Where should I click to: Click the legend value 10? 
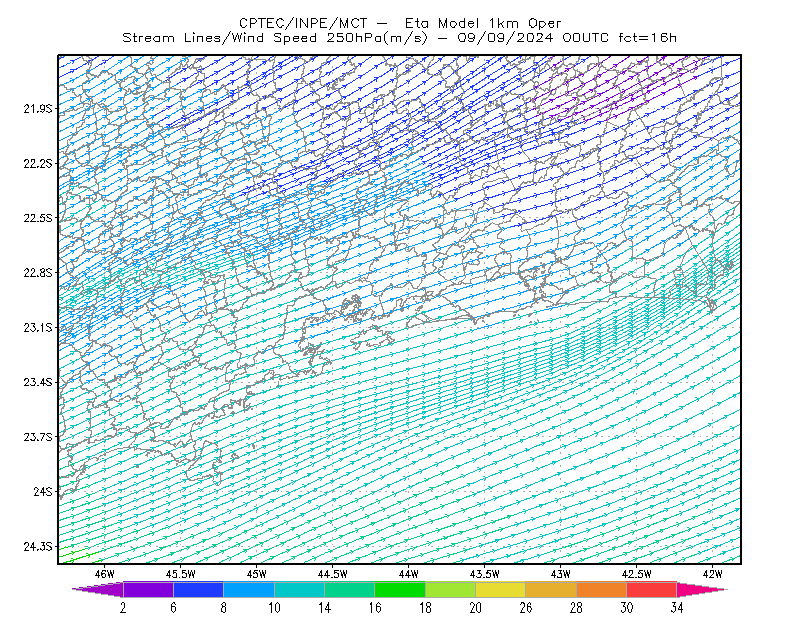tap(274, 608)
